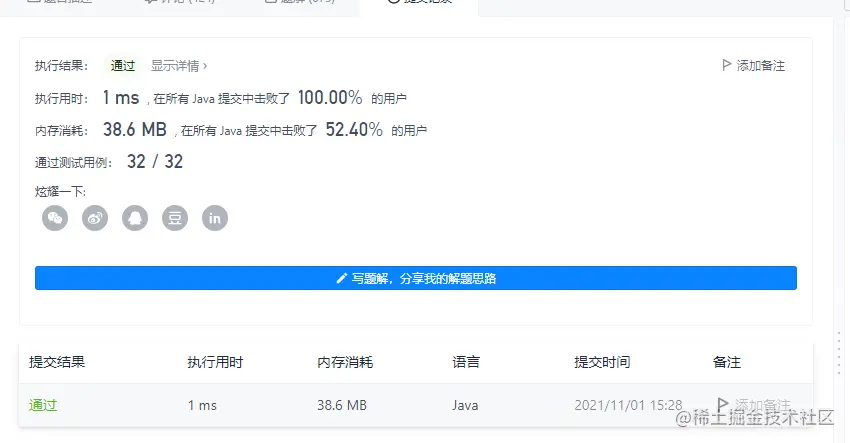The image size is (850, 443).
Task: Click the blue 写题解 button
Action: point(416,278)
